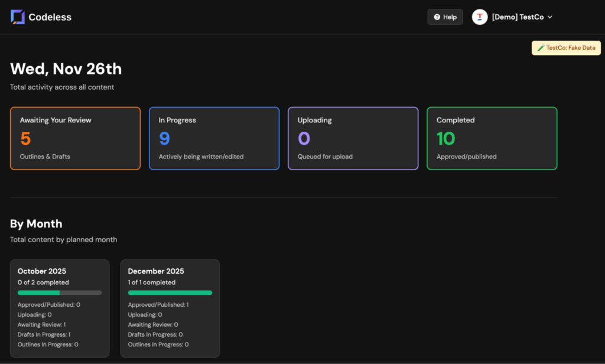The width and height of the screenshot is (605, 364).
Task: Click the TestCo: Fake Data badge text
Action: point(571,48)
